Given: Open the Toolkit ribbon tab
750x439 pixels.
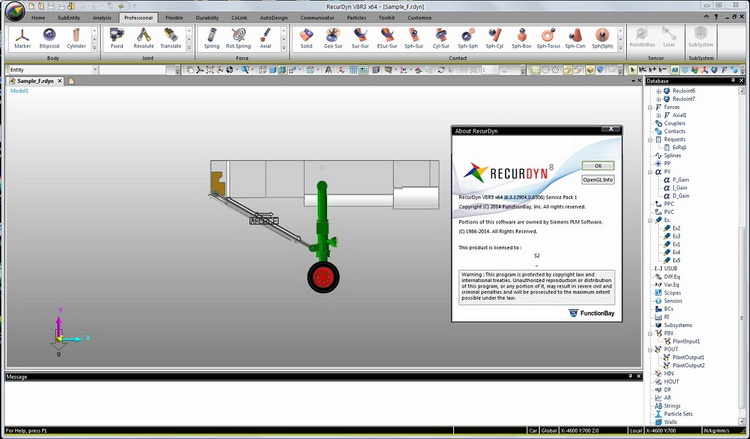Looking at the screenshot, I should point(386,18).
